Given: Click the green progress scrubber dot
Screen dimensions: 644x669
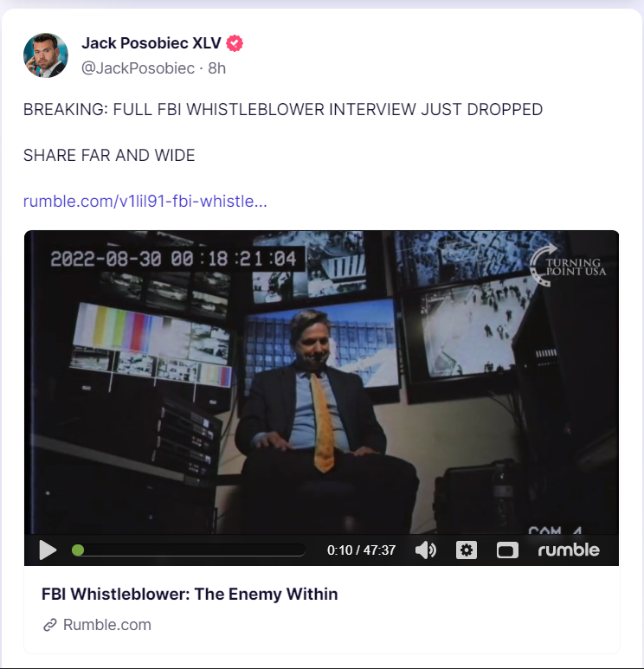Looking at the screenshot, I should [78, 550].
